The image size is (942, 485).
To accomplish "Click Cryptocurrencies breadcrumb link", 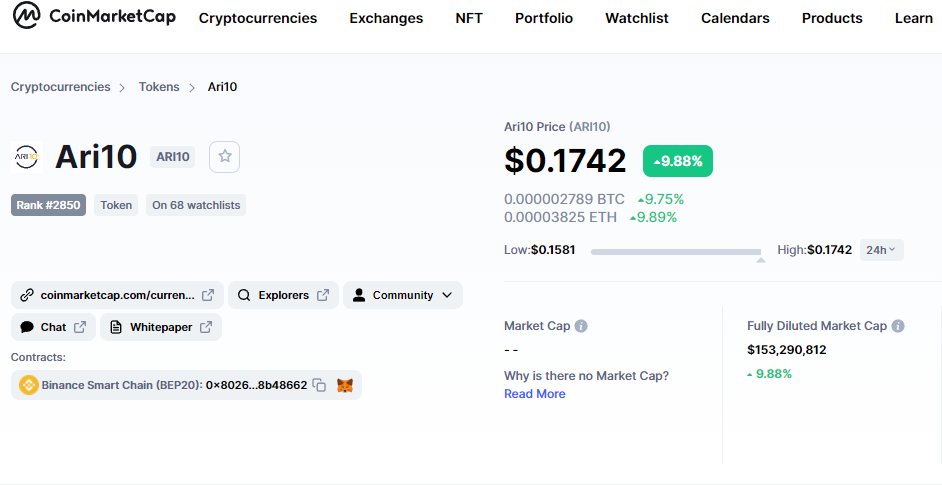I will 61,87.
